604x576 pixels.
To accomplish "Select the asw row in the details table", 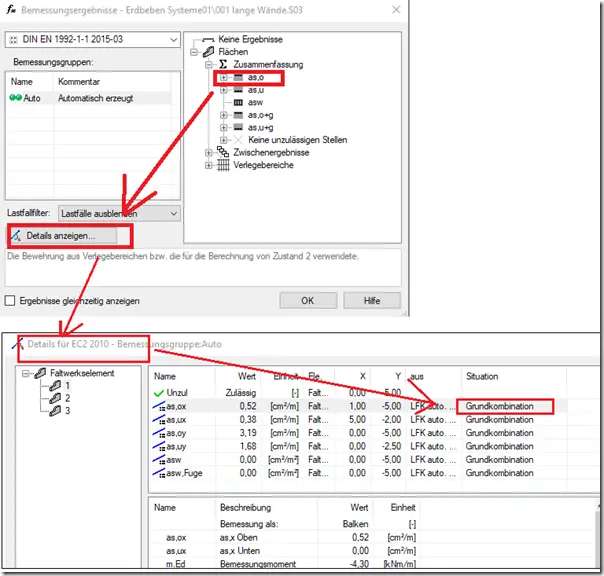I will (358, 460).
